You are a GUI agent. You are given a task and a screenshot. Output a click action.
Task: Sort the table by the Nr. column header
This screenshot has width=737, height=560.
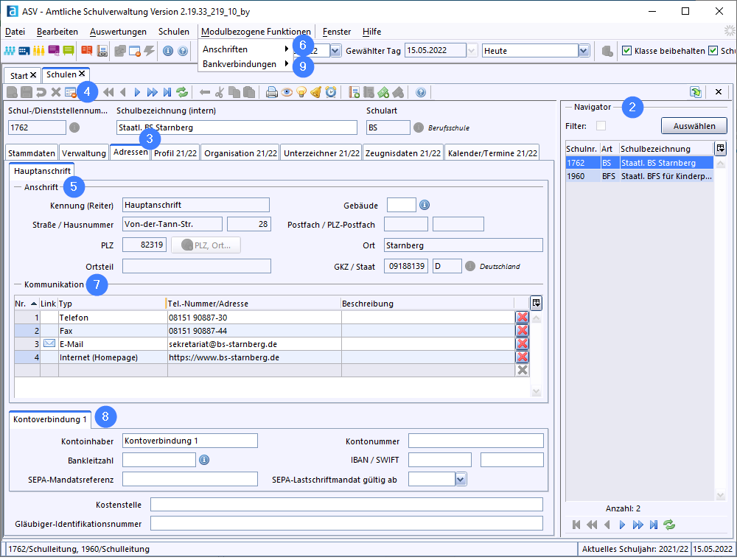[x=27, y=304]
